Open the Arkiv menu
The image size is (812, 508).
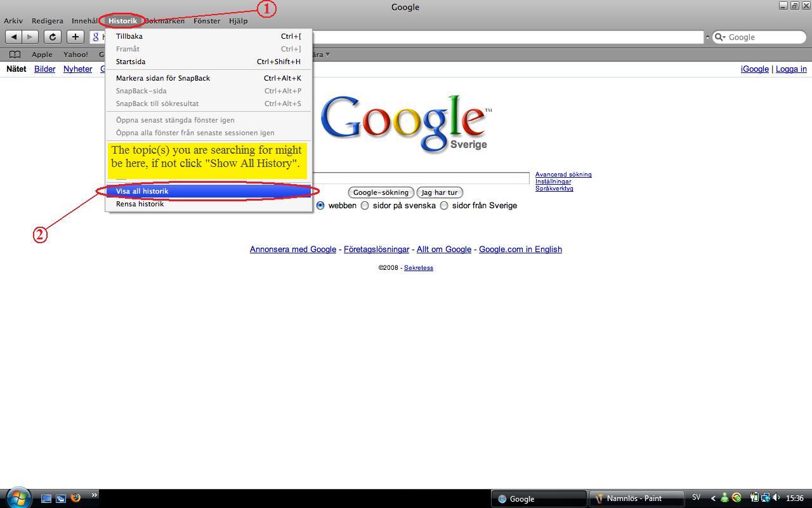pos(13,21)
